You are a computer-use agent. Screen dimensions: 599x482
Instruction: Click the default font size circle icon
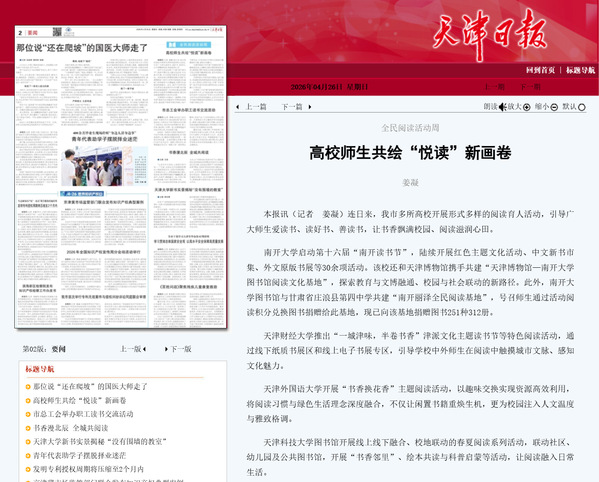click(582, 107)
